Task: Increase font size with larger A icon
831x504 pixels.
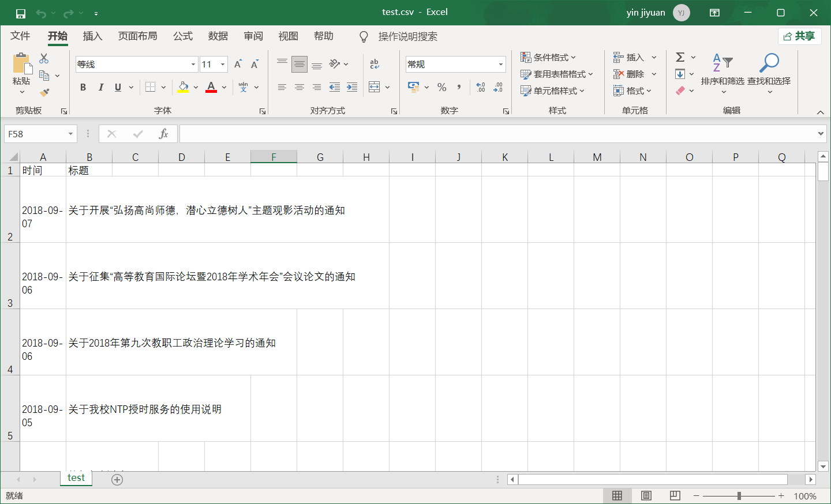Action: pyautogui.click(x=238, y=64)
